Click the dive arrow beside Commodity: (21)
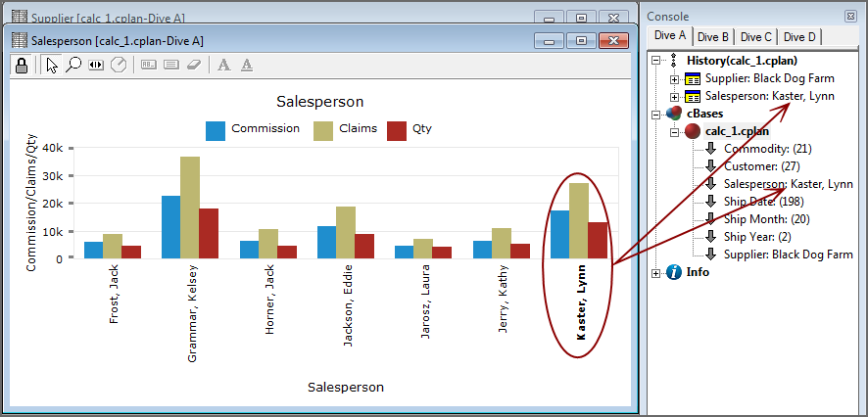 pyautogui.click(x=711, y=149)
